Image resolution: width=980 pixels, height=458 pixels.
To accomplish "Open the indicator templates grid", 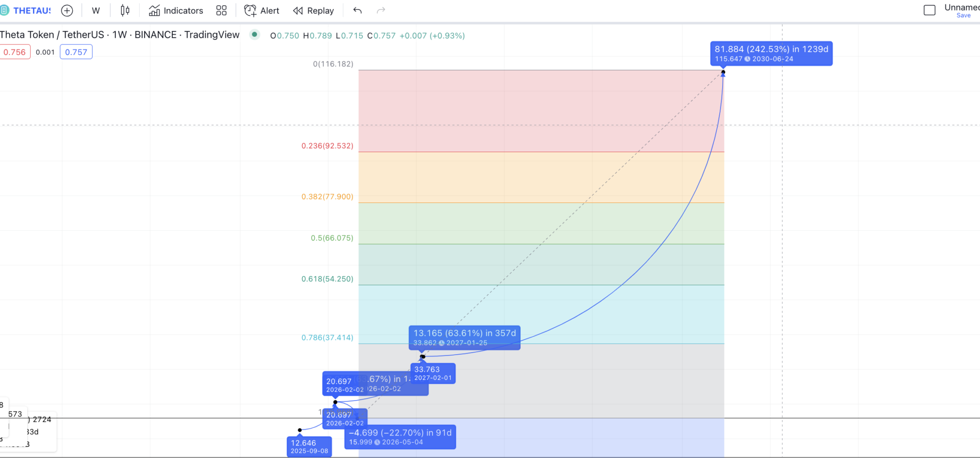I will pyautogui.click(x=221, y=11).
